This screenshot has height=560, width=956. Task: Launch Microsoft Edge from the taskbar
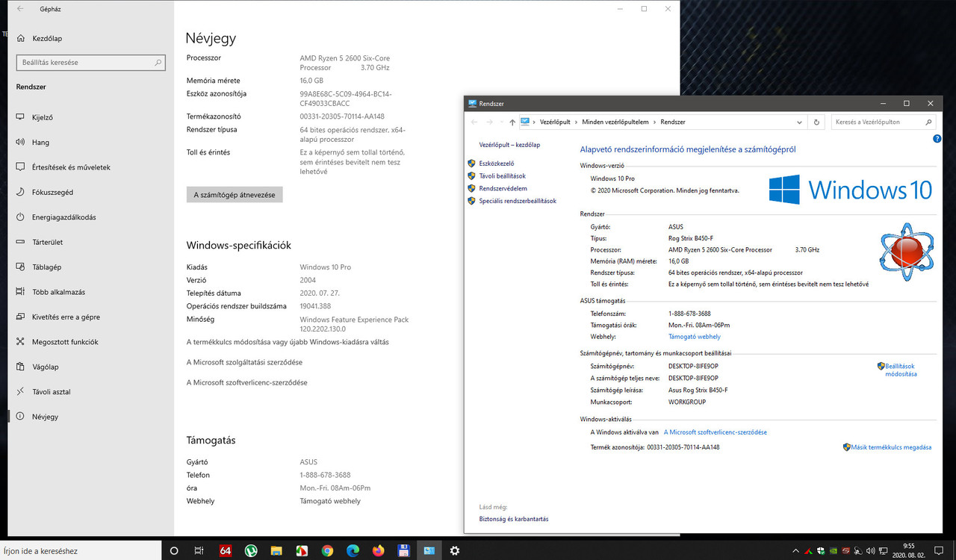tap(353, 550)
